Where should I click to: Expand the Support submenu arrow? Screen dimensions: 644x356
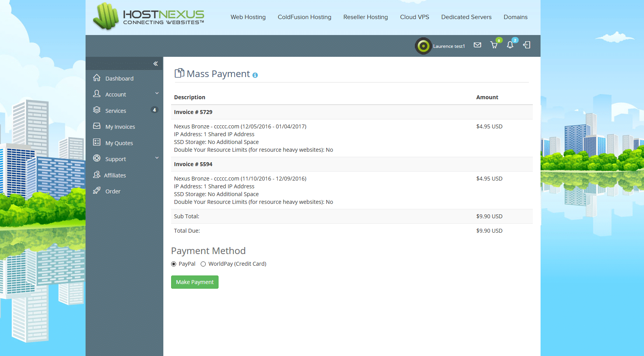pos(157,158)
